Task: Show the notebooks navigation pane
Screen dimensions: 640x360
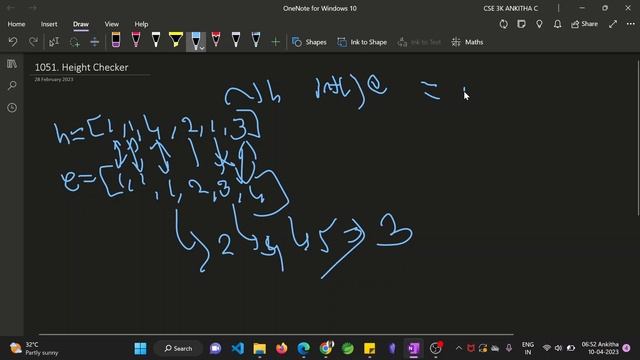Action: (12, 64)
